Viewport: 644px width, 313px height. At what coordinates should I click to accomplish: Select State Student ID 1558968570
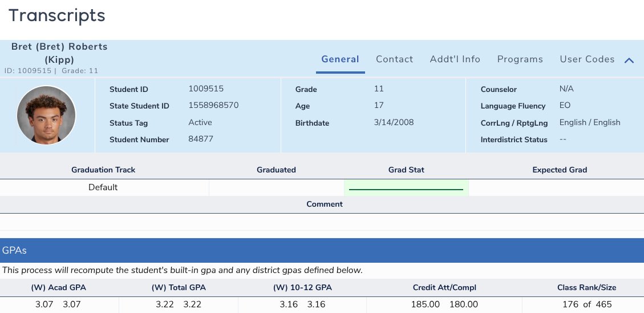(213, 105)
